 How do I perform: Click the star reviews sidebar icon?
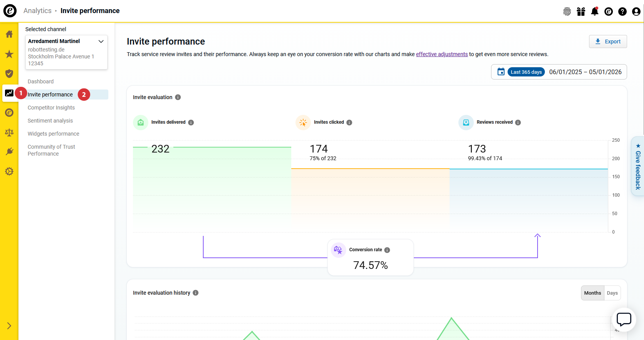pos(9,54)
